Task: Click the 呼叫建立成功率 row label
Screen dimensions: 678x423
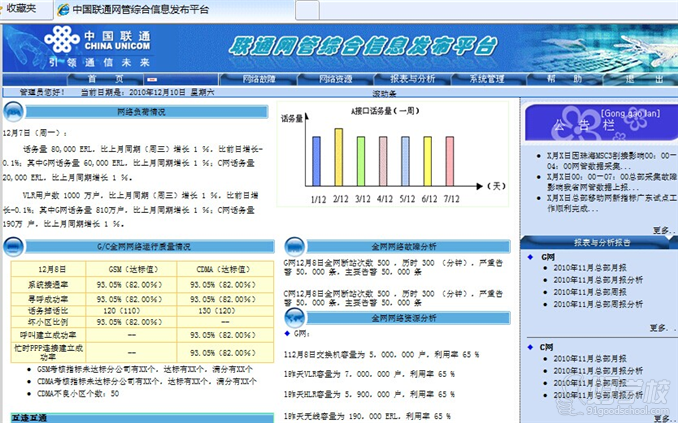Action: point(48,335)
